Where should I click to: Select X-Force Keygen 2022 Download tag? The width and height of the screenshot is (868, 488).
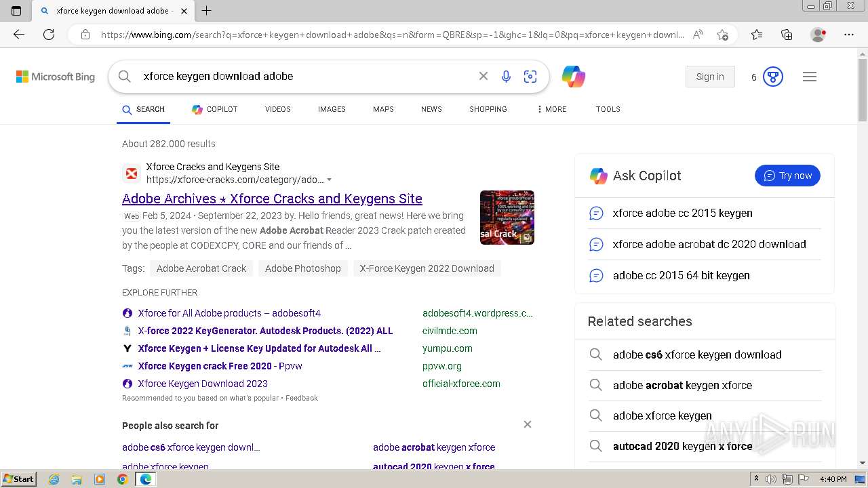point(427,268)
